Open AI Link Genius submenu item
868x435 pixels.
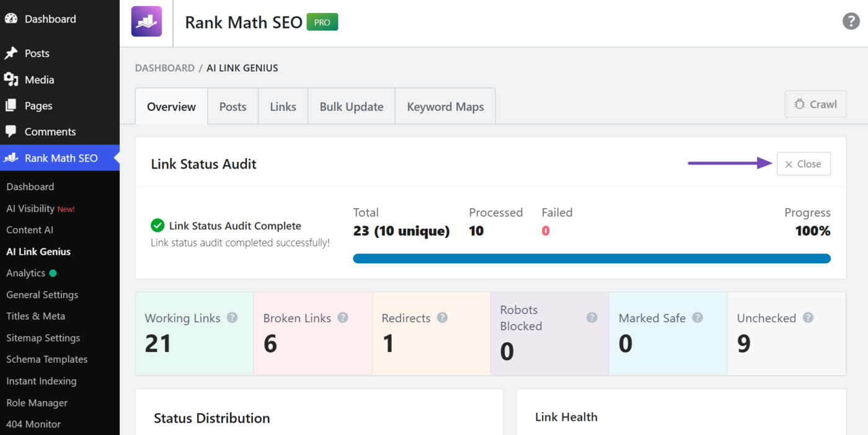(38, 252)
